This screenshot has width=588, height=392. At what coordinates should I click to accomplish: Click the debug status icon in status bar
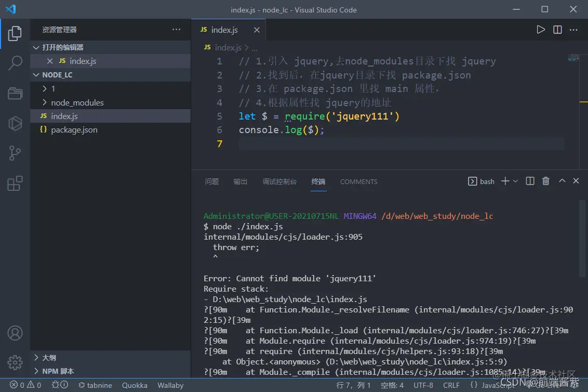click(x=60, y=385)
